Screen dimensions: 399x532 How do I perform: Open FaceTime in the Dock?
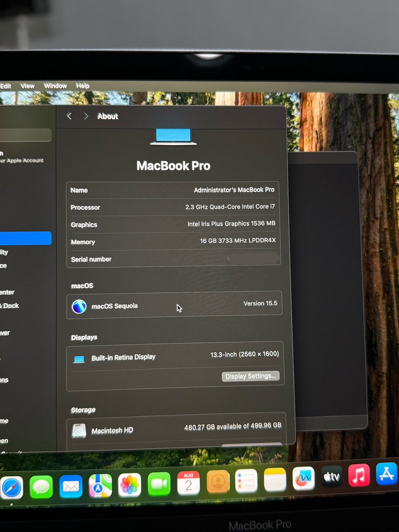click(x=159, y=483)
